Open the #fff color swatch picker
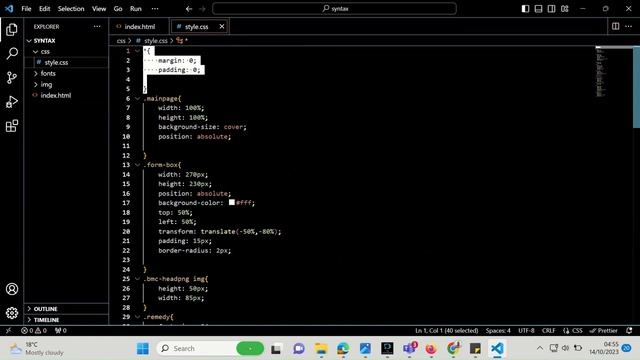 pos(232,202)
